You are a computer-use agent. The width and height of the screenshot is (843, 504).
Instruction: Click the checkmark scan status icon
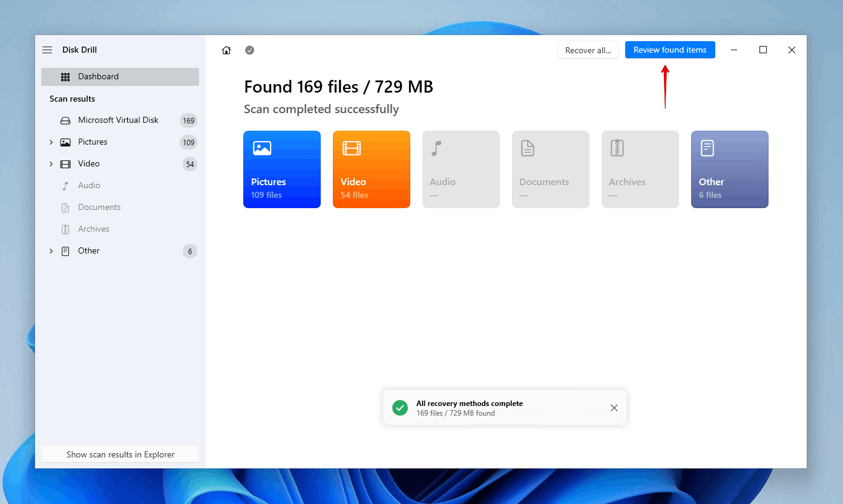(249, 50)
